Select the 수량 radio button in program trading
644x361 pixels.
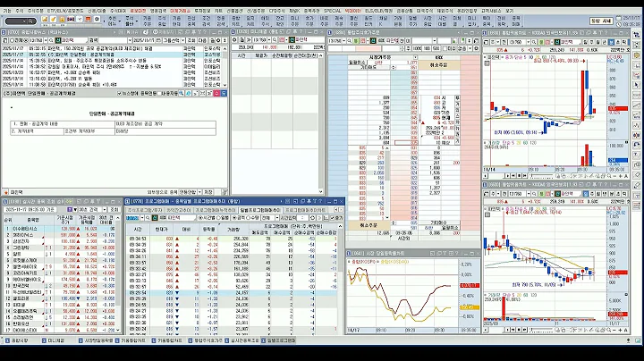[248, 218]
